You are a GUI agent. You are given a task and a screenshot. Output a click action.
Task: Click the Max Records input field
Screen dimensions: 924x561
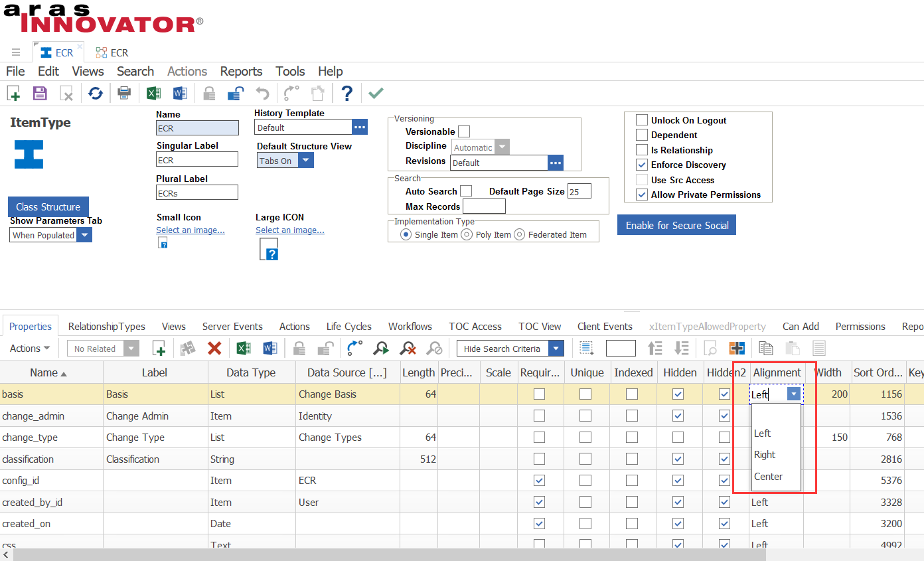click(x=483, y=206)
